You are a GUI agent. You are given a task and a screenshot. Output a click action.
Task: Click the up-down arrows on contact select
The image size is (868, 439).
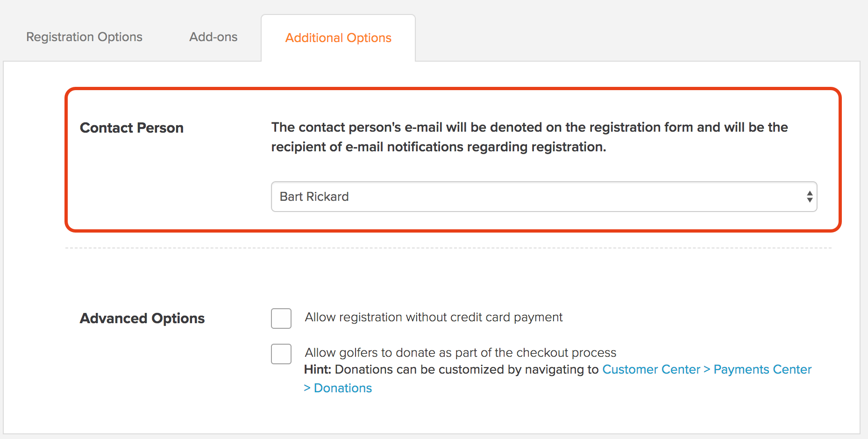810,197
